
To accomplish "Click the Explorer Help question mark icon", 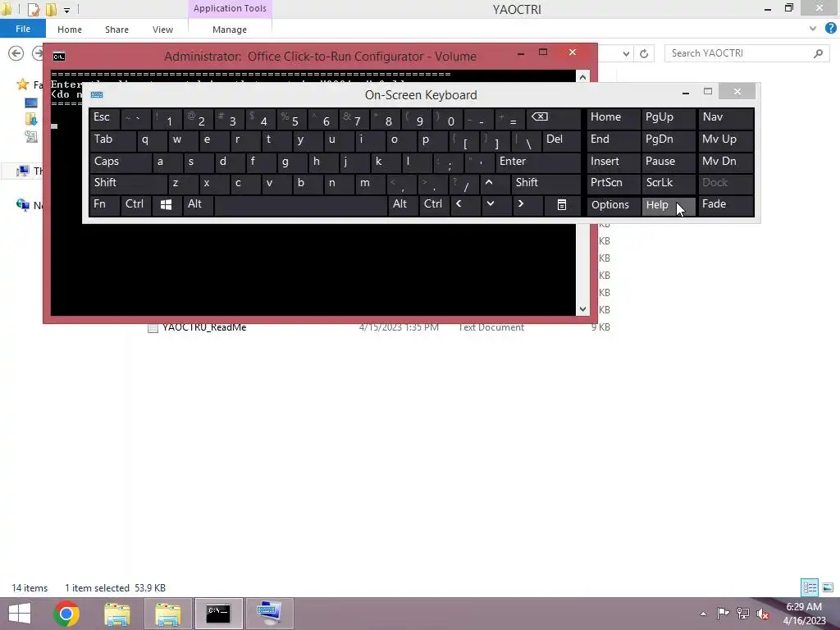I will 830,29.
